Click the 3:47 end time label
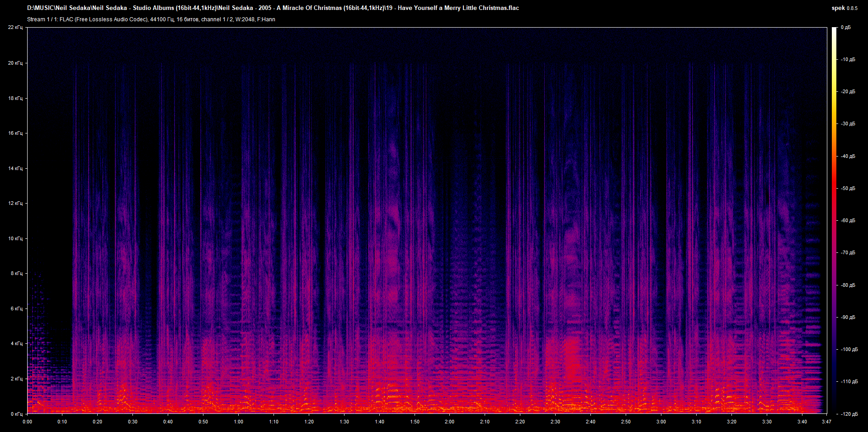The width and height of the screenshot is (868, 432). point(826,422)
